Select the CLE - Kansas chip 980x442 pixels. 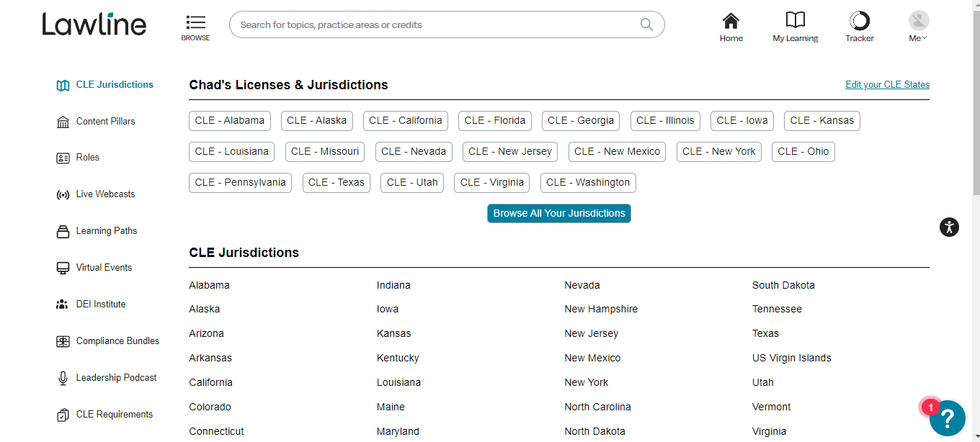822,121
